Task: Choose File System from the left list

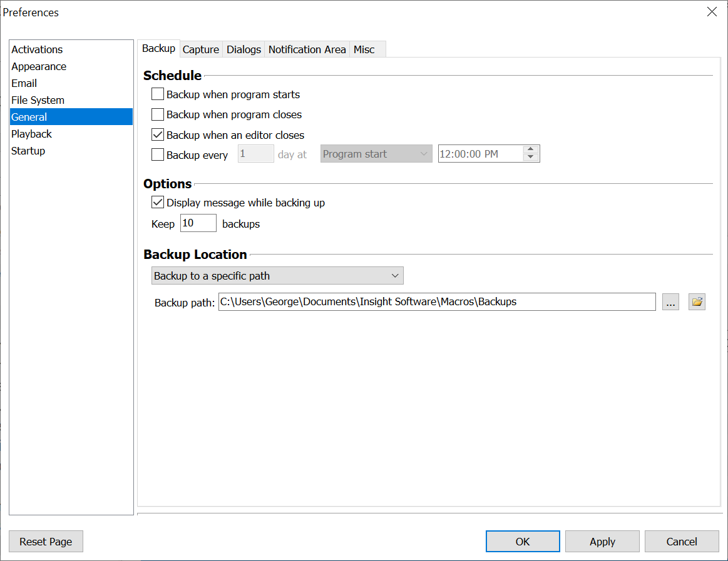Action: pos(38,100)
